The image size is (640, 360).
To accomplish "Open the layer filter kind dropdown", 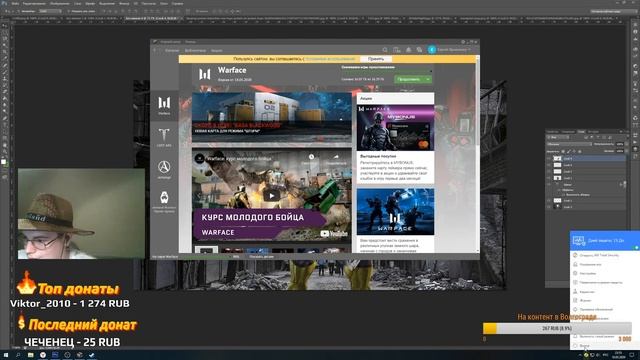I will point(558,138).
